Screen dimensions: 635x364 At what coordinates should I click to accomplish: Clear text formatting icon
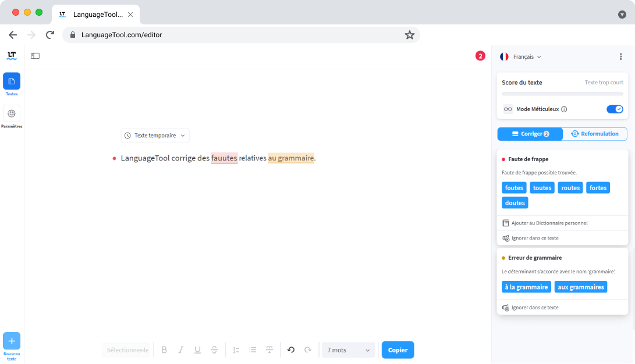[x=269, y=350]
